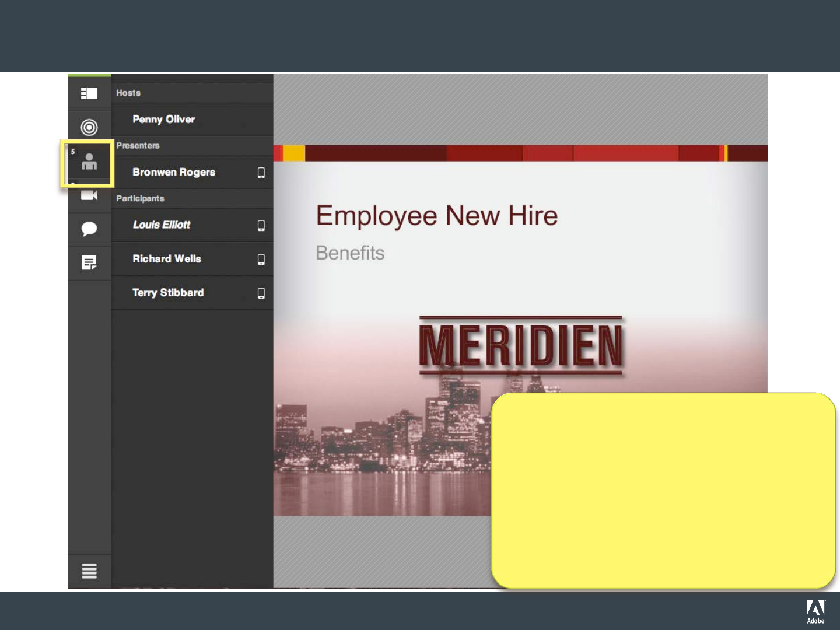Viewport: 840px width, 630px height.
Task: Click the mobile device icon beside Richard Wells
Action: pos(261,260)
